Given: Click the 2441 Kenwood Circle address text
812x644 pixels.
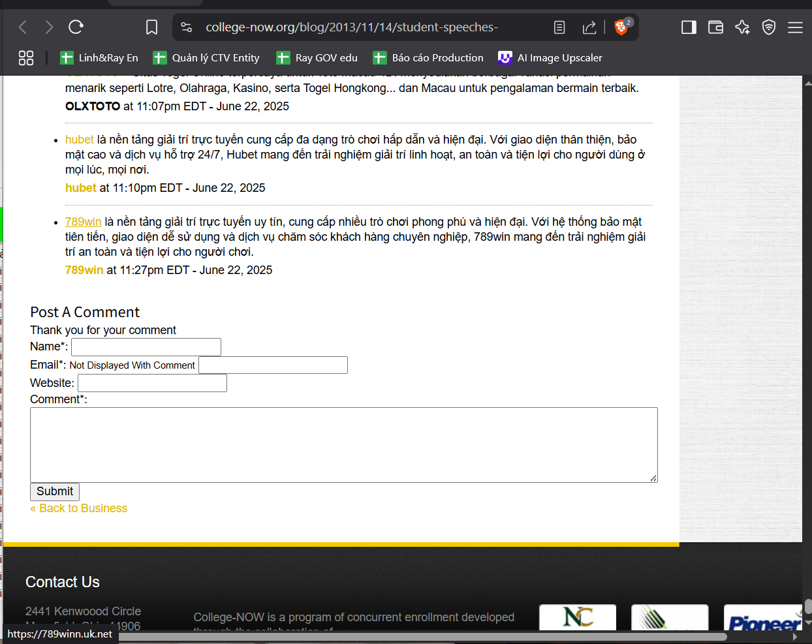Looking at the screenshot, I should pyautogui.click(x=83, y=611).
